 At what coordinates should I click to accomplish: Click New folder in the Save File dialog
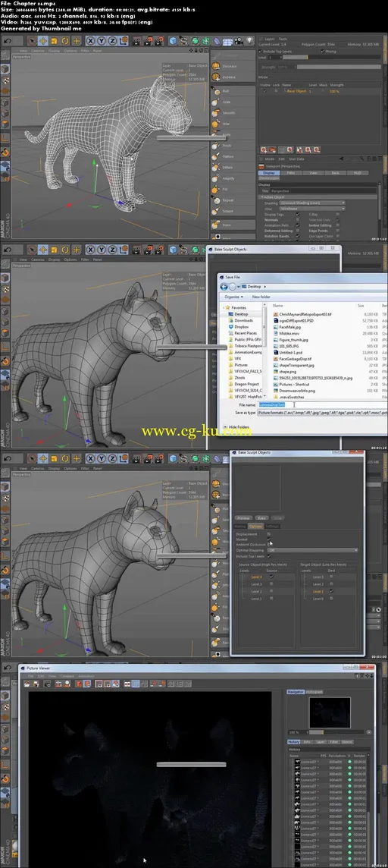[261, 297]
